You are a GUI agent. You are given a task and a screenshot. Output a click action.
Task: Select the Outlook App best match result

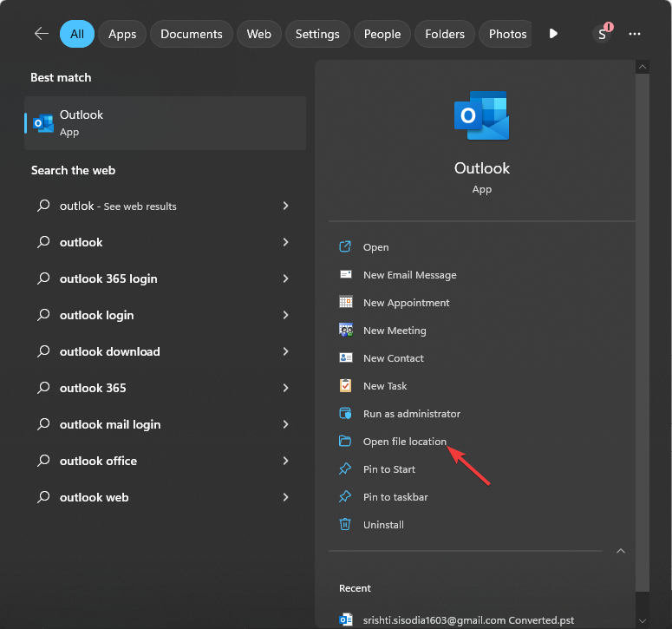(165, 123)
